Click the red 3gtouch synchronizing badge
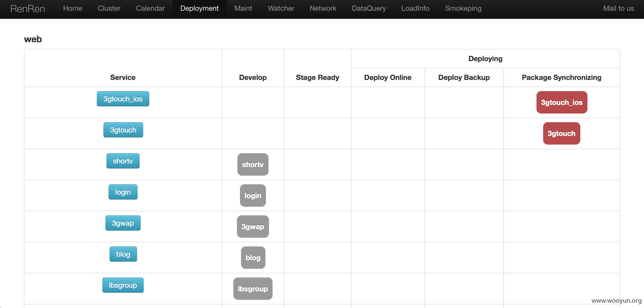 [561, 133]
